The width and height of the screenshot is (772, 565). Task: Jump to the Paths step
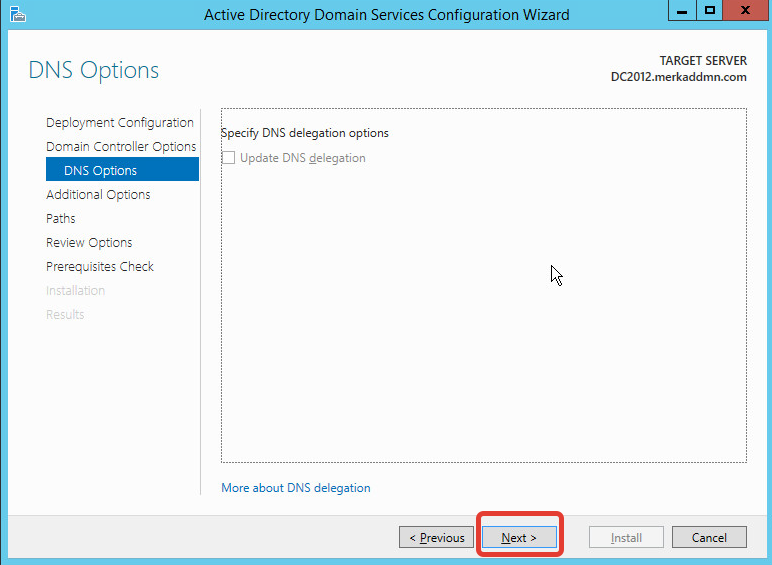(x=61, y=219)
